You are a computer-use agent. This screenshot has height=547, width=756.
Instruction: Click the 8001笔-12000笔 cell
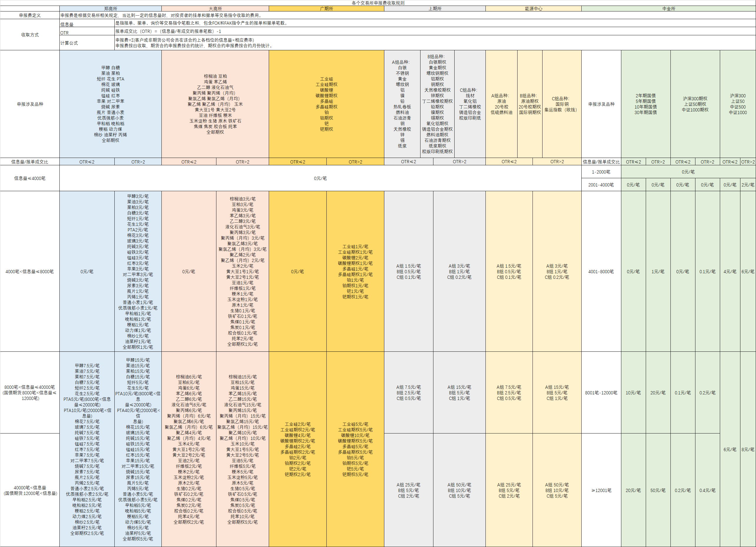601,393
